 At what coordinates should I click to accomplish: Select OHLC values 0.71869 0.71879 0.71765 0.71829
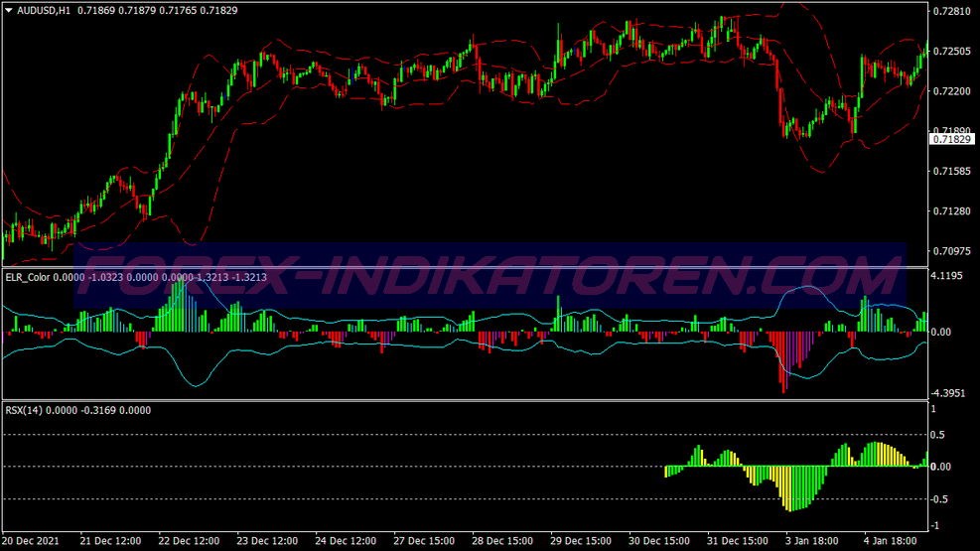click(x=158, y=10)
